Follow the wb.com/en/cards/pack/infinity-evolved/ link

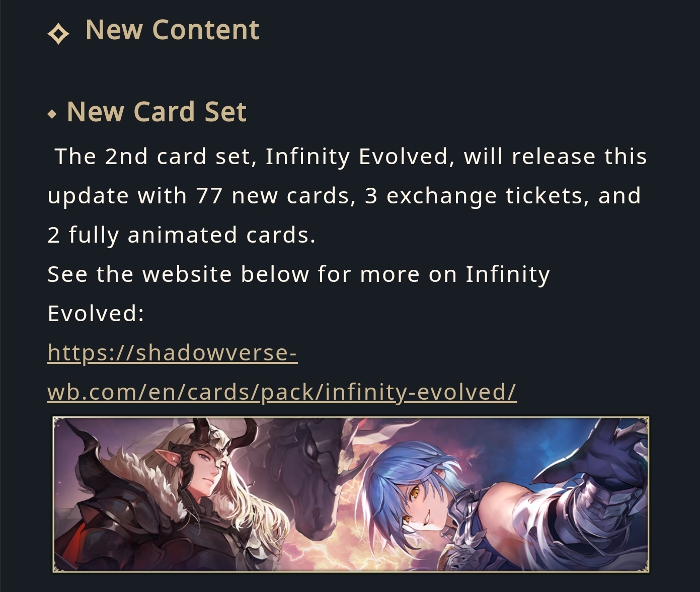(x=282, y=392)
